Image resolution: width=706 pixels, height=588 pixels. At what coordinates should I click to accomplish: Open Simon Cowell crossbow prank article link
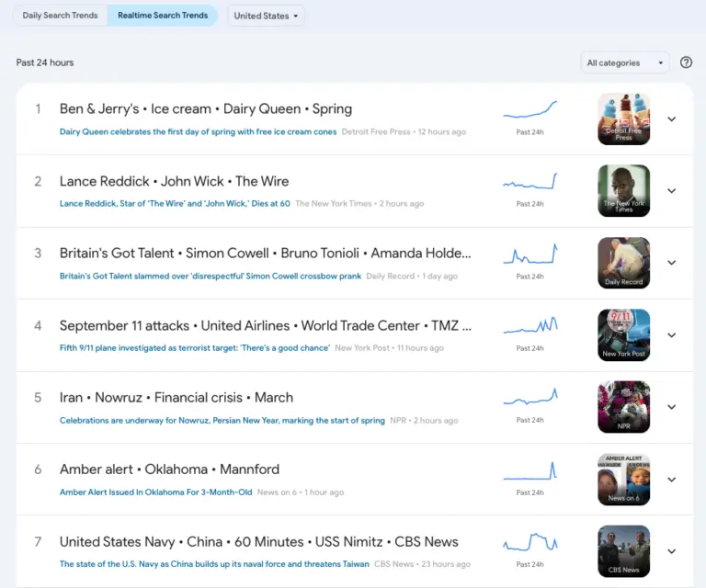[211, 277]
